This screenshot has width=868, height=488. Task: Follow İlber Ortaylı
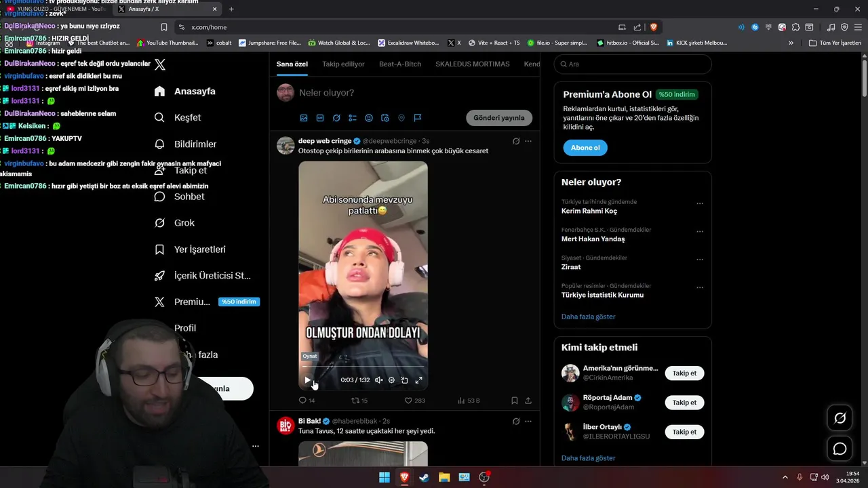pos(684,432)
